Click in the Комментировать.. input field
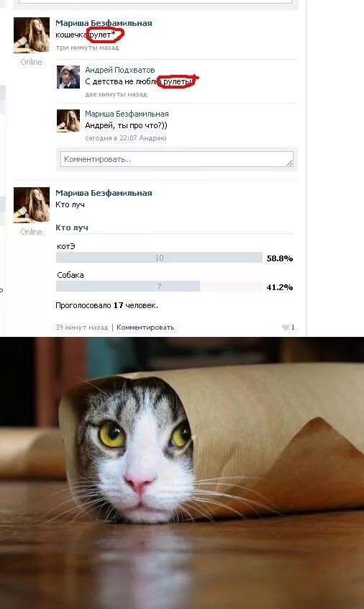 click(x=176, y=159)
